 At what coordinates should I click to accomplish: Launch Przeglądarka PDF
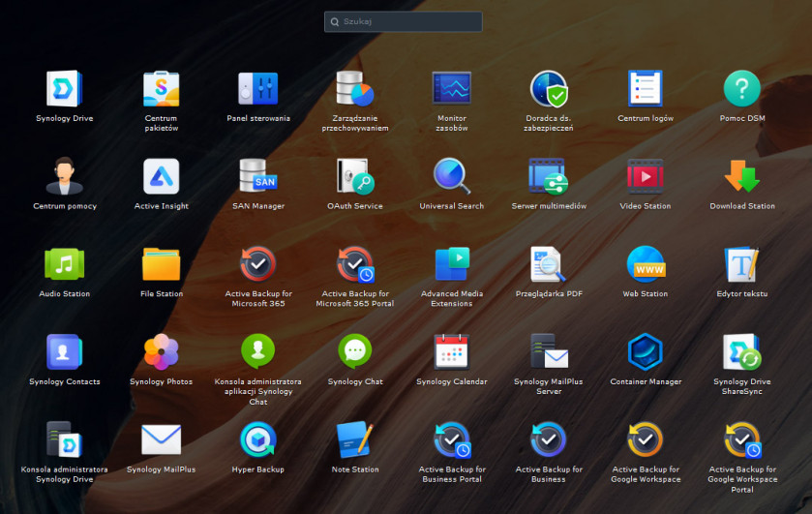[549, 264]
